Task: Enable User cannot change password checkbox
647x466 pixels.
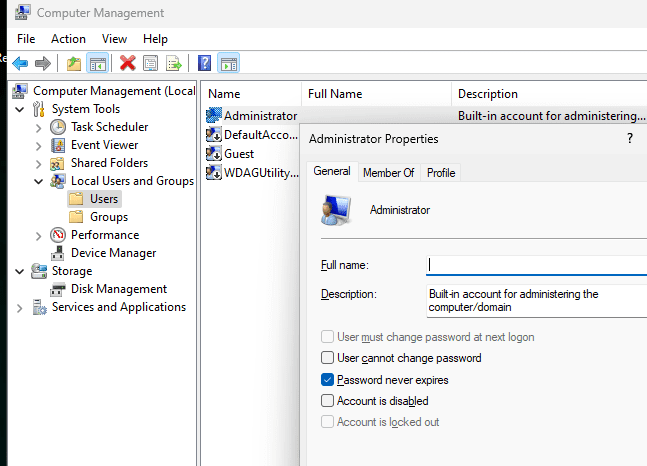Action: (x=327, y=358)
